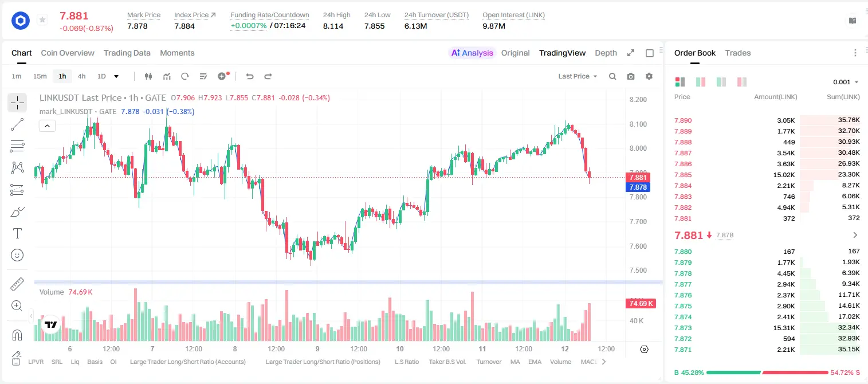This screenshot has width=868, height=384.
Task: Select the text annotation tool
Action: pos(17,233)
